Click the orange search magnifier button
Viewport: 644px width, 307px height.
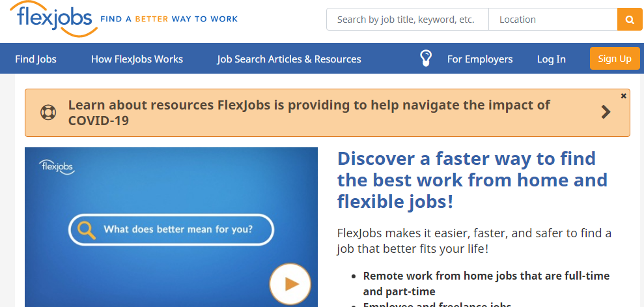pos(629,20)
